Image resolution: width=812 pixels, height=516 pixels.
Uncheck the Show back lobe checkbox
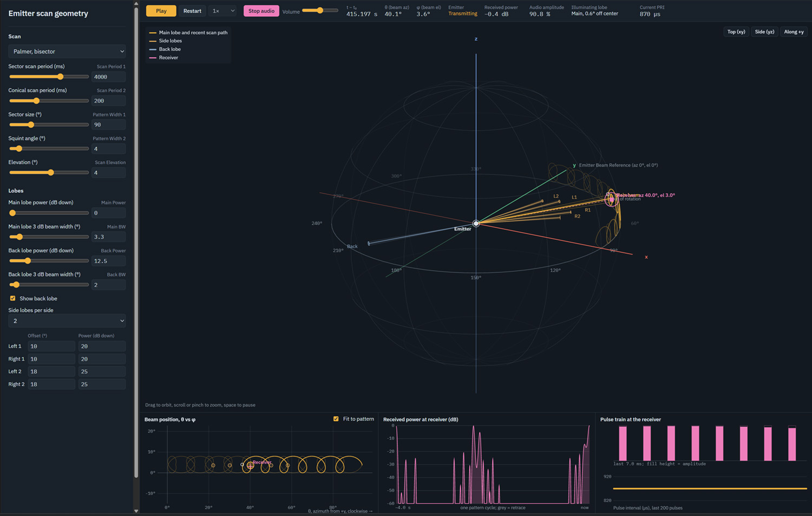[12, 298]
